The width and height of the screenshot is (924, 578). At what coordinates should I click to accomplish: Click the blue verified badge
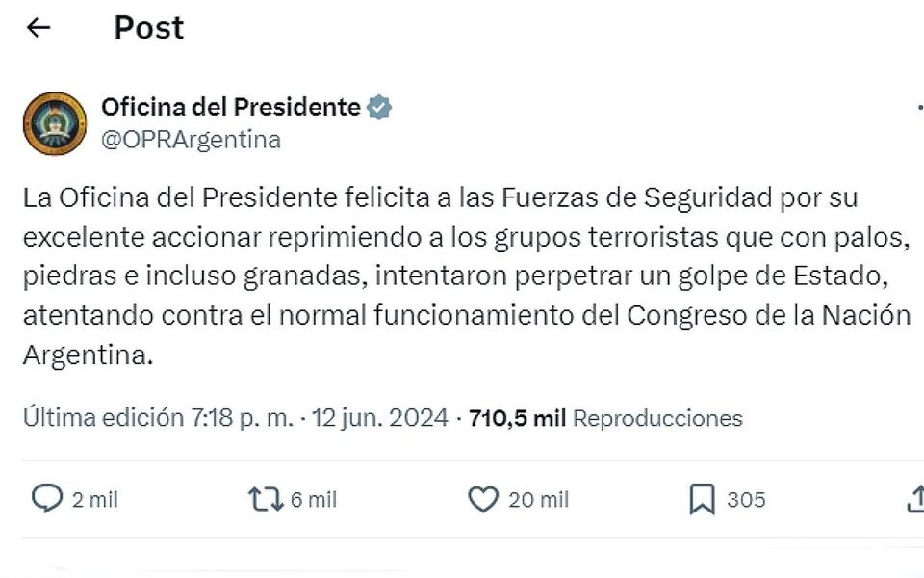pyautogui.click(x=380, y=107)
